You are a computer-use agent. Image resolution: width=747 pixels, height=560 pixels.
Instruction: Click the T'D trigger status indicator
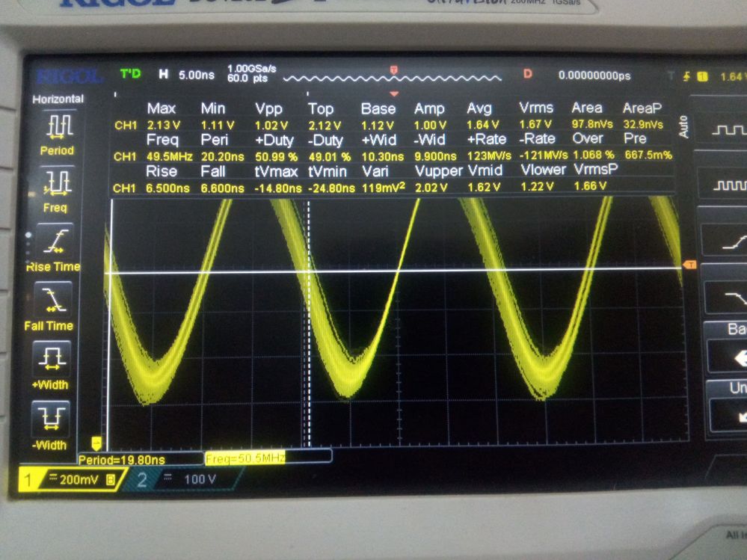(x=131, y=74)
